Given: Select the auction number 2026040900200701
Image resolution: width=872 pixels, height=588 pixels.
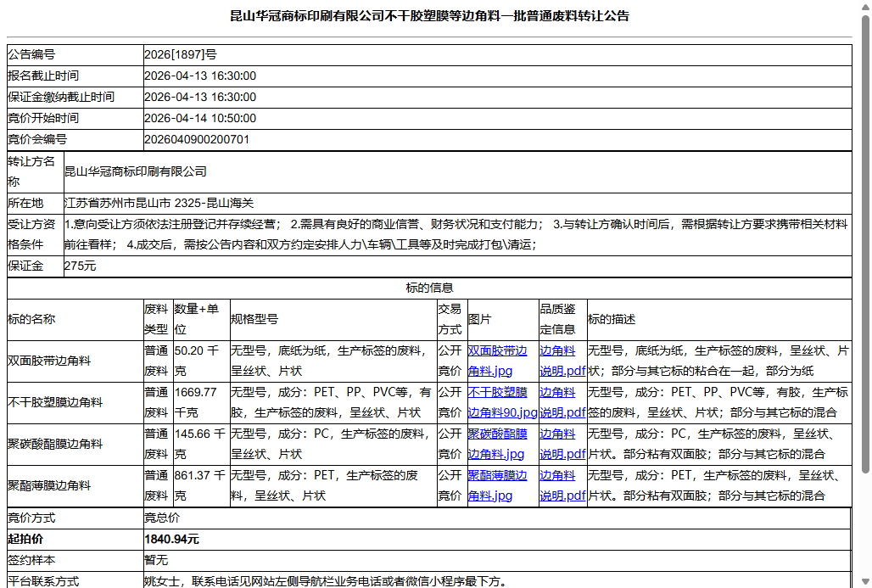Looking at the screenshot, I should pos(197,139).
